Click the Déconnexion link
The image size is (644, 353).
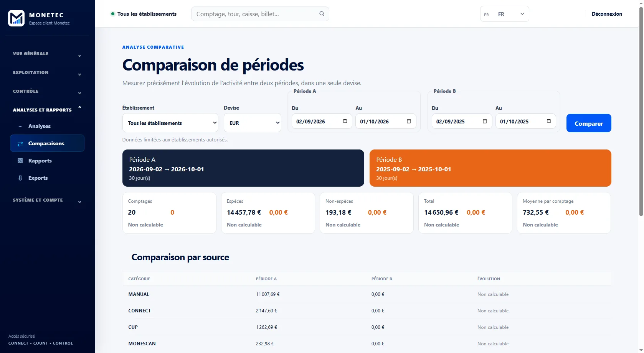[x=607, y=14]
